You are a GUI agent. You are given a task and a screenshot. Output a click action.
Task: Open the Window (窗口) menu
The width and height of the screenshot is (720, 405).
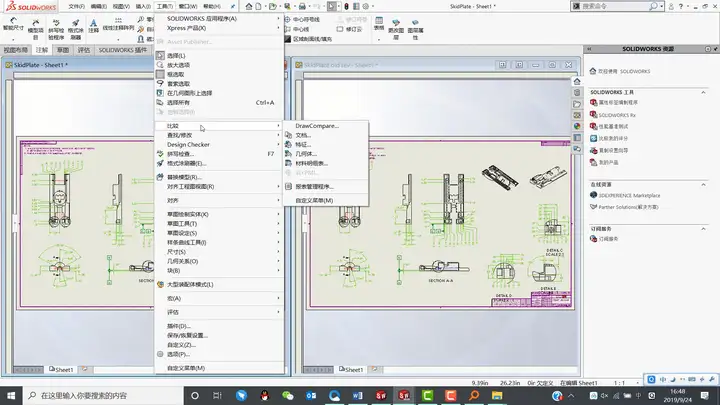coord(187,6)
